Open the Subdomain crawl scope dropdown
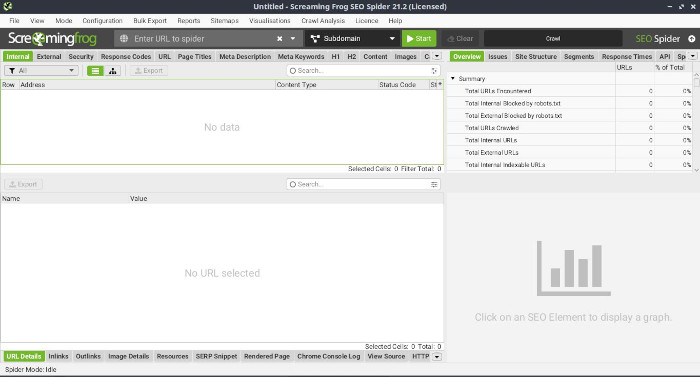Screen dimensions: 700x377 353,38
